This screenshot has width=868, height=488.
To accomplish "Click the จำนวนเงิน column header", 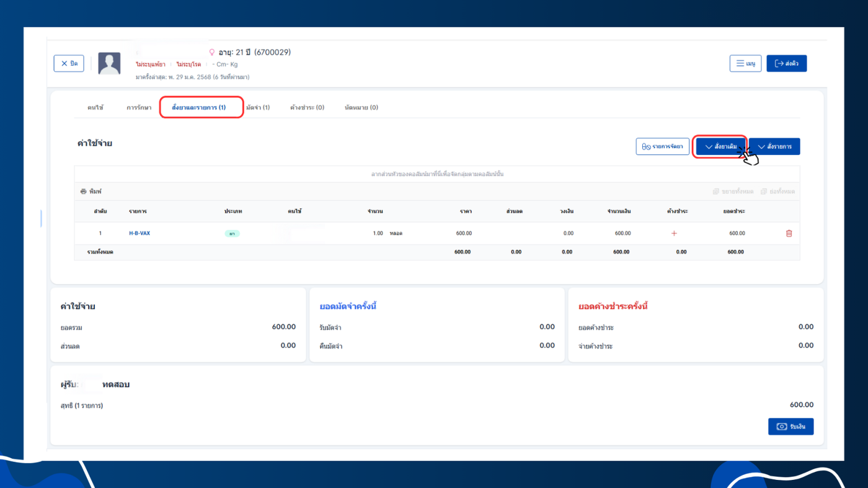I will coord(619,211).
